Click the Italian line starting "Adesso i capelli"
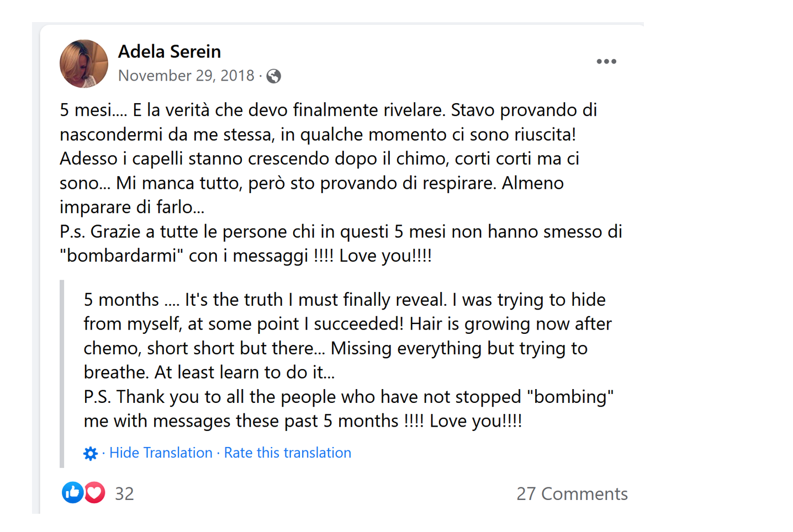 (319, 158)
